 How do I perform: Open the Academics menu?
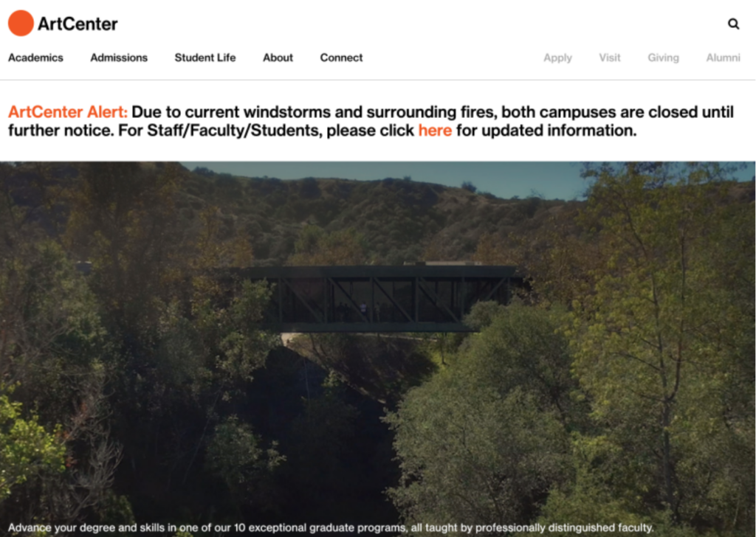[35, 58]
